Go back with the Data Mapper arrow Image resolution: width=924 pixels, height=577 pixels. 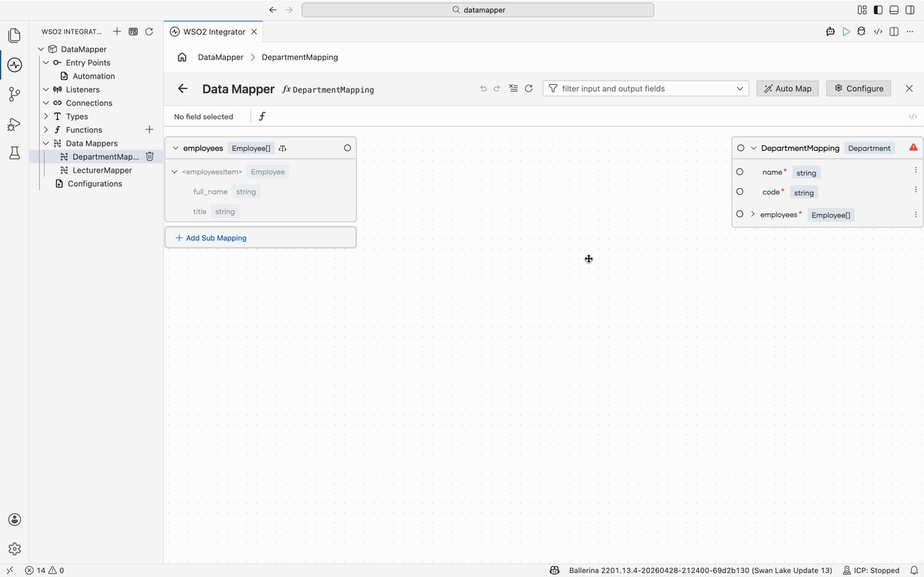coord(182,89)
